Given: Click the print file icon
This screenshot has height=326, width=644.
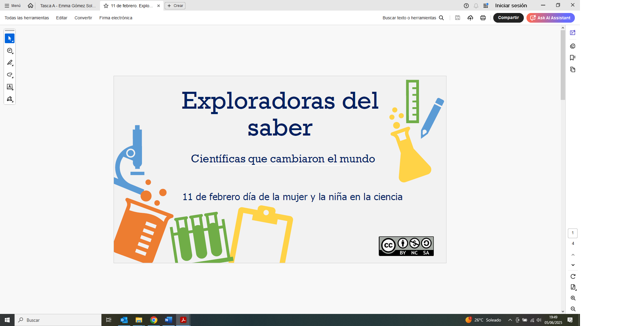Looking at the screenshot, I should pos(483,18).
